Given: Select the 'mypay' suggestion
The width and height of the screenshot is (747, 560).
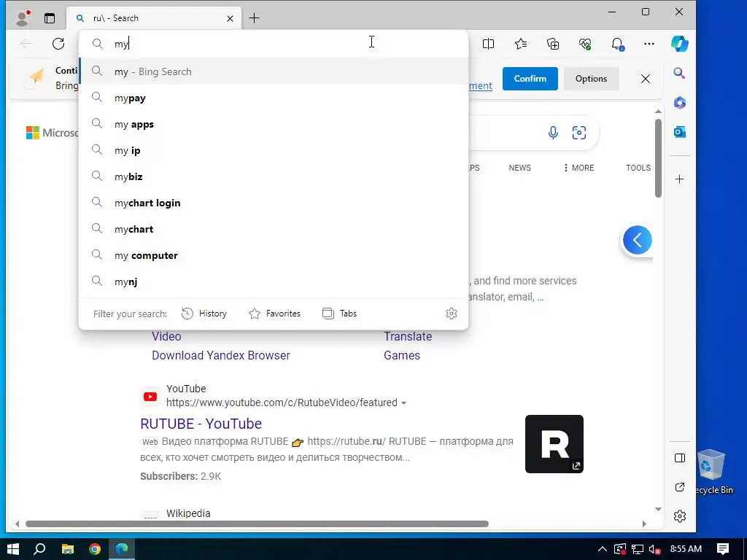Looking at the screenshot, I should point(274,98).
